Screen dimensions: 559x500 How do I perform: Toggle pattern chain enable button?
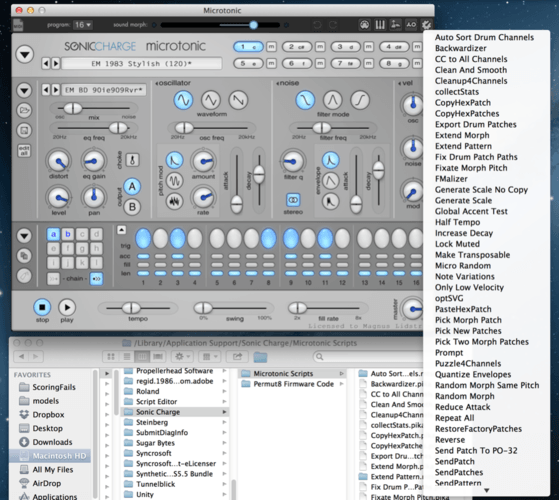(96, 279)
